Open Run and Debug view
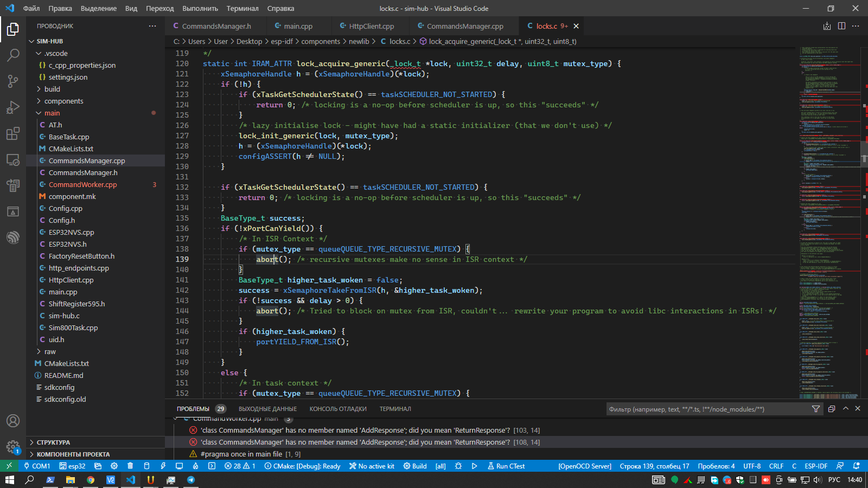This screenshot has width=868, height=488. 13,107
